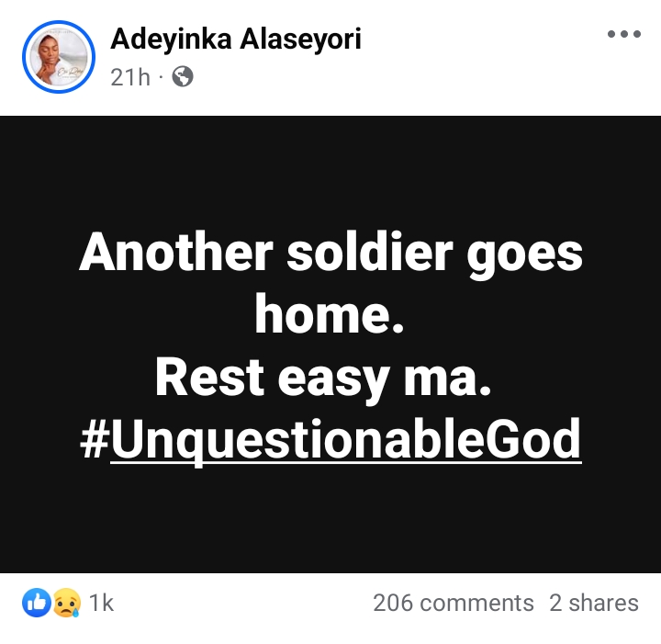Image resolution: width=661 pixels, height=644 pixels.
Task: Open the three-dot post options menu
Action: coord(623,35)
